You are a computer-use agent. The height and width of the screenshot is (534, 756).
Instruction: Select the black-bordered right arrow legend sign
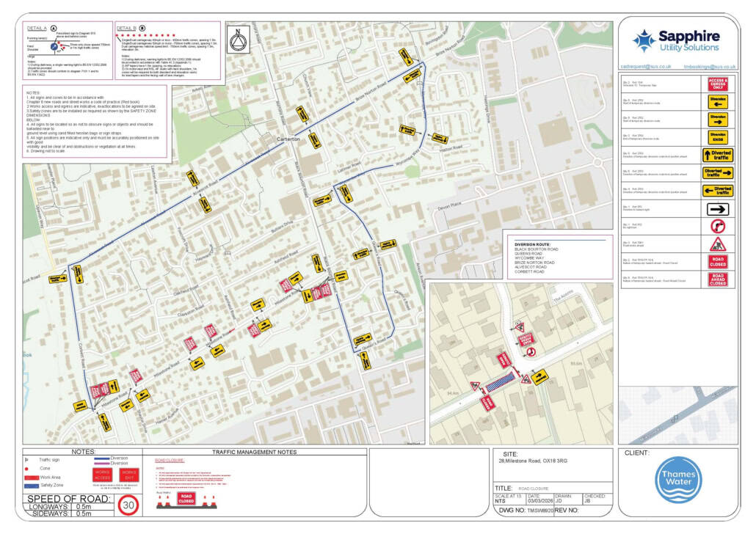point(717,209)
